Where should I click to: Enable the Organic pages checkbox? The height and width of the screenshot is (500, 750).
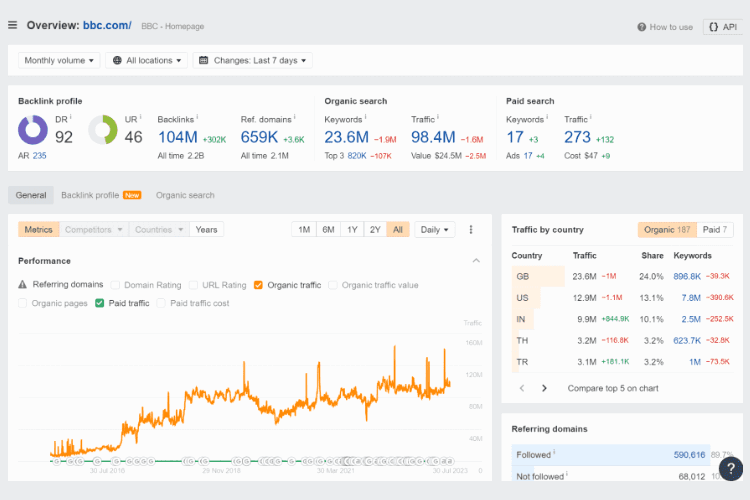click(x=22, y=303)
